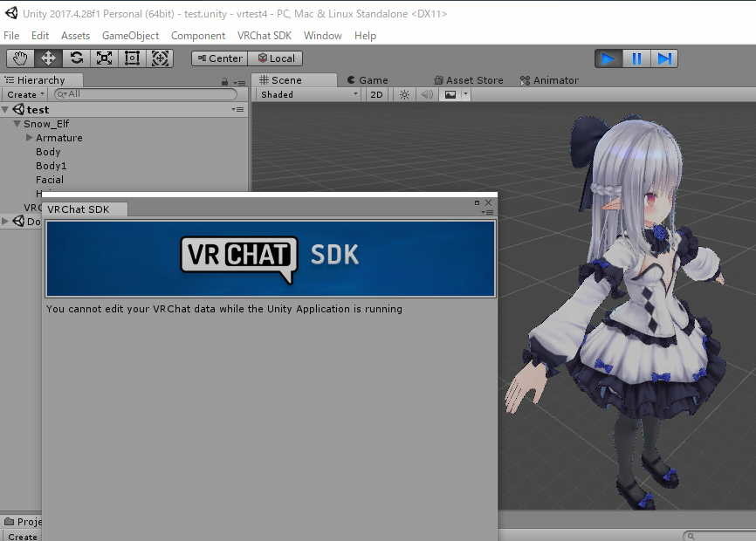Screen dimensions: 756x541
Task: Open scene effects dropdown arrow
Action: (x=465, y=94)
